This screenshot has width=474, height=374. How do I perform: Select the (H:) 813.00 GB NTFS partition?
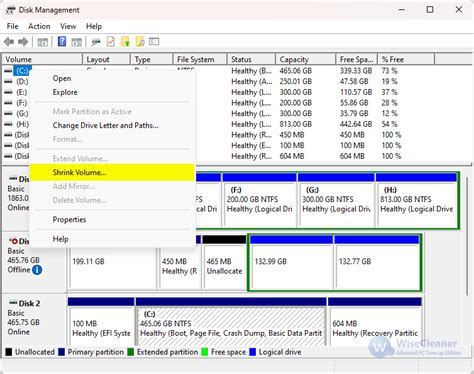(x=416, y=200)
